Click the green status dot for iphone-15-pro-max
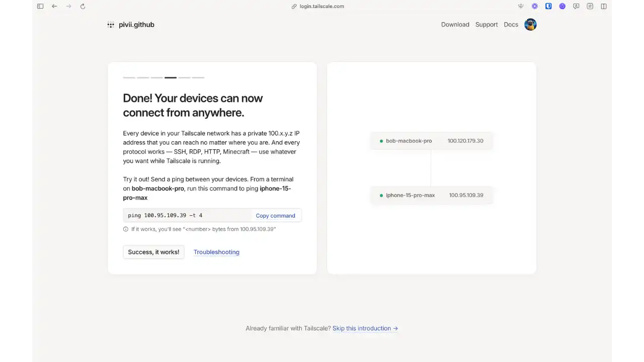644x362 pixels. pos(381,195)
